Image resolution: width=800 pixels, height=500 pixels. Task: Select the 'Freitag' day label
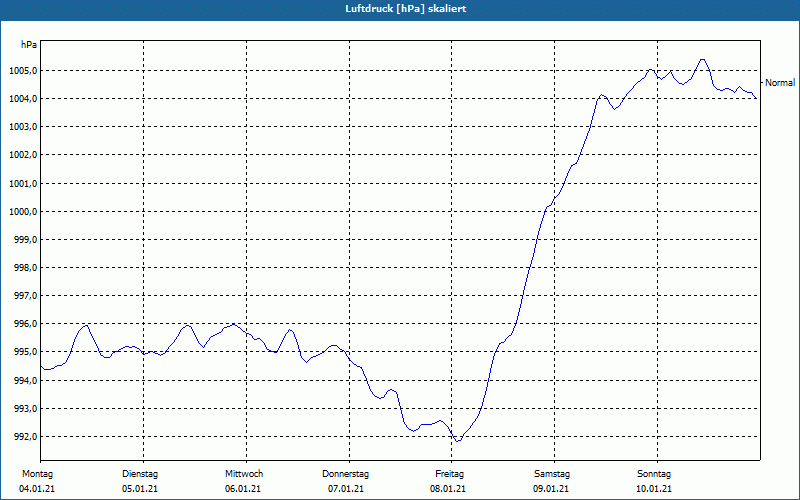point(449,474)
